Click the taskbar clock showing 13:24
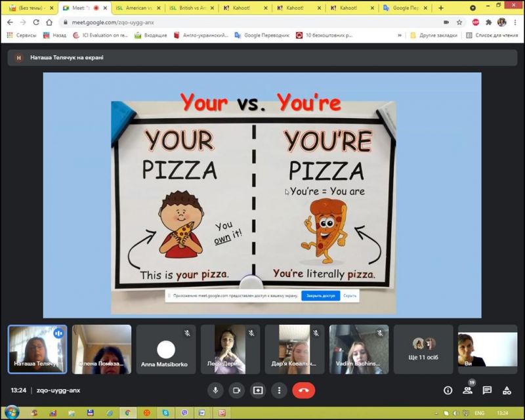This screenshot has height=420, width=525. coord(503,413)
